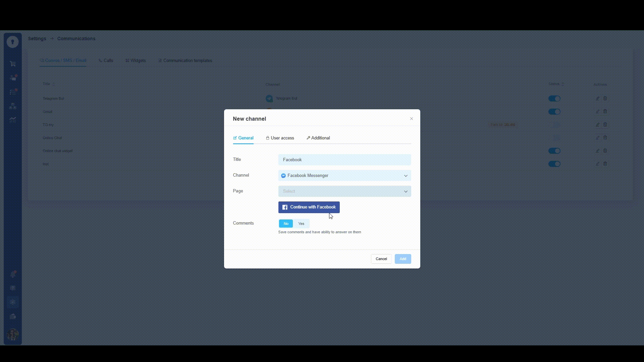Sort by the Status column arrow
The height and width of the screenshot is (362, 644).
pos(563,84)
